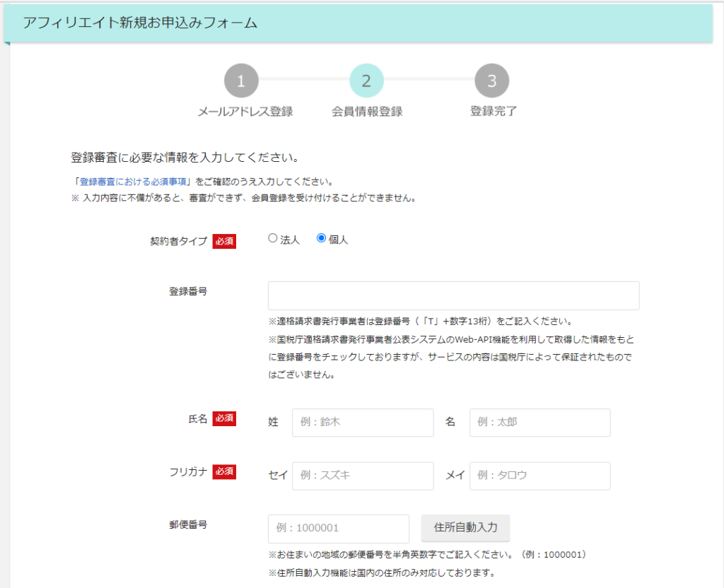Screen dimensions: 724x588
Task: Click the 姓 field showing 例：鈴木
Action: click(363, 423)
